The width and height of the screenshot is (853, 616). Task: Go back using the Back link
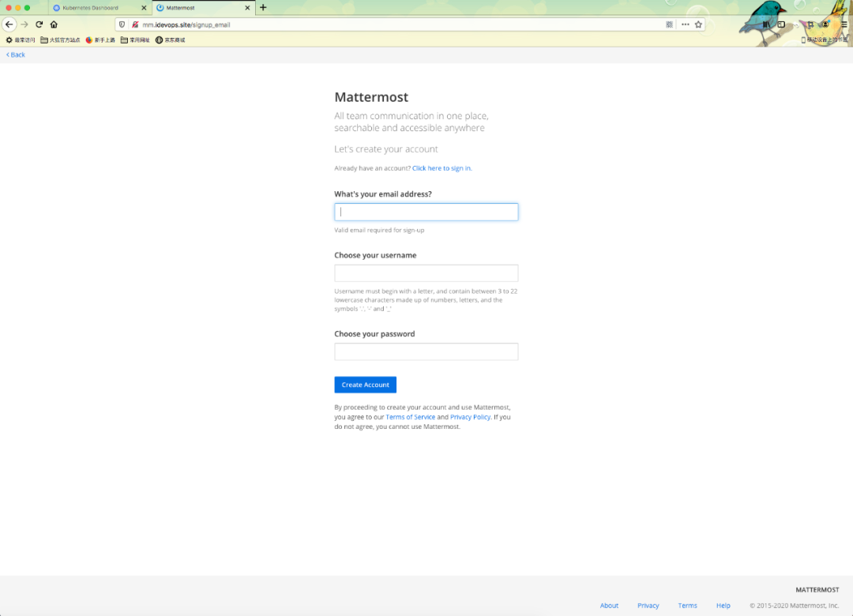(x=16, y=55)
